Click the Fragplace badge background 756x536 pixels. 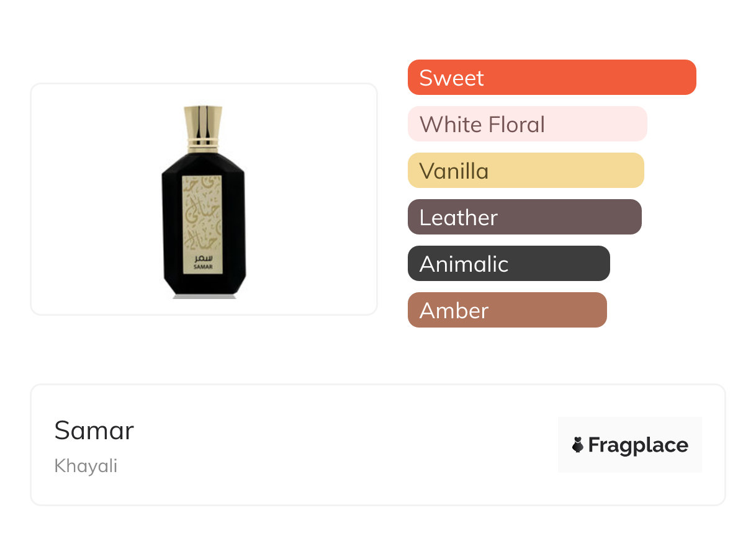tap(629, 428)
